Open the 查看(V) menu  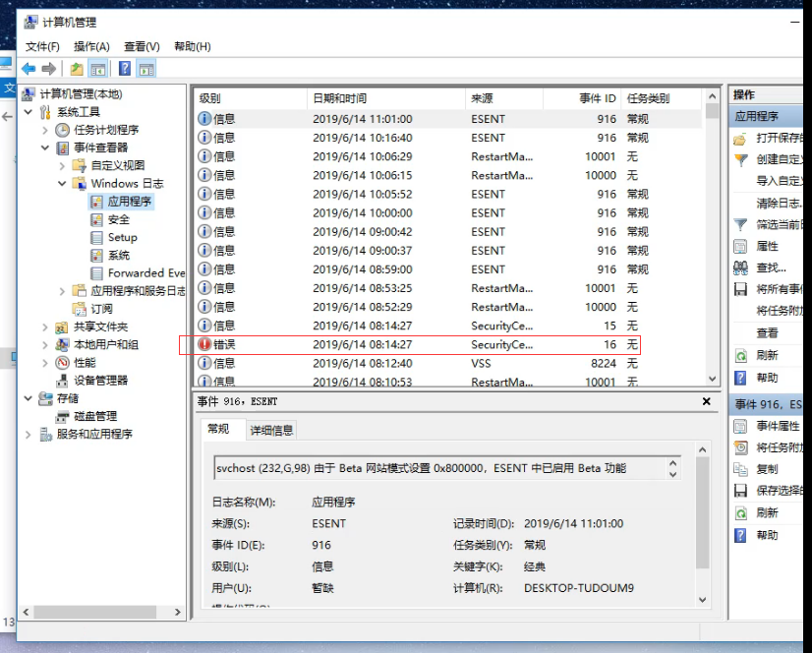pos(140,45)
